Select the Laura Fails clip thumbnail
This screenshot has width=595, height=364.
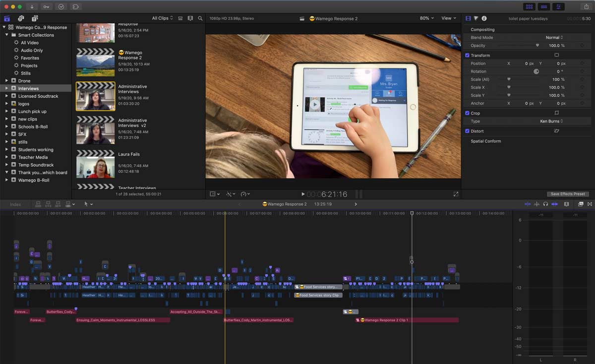pos(95,164)
